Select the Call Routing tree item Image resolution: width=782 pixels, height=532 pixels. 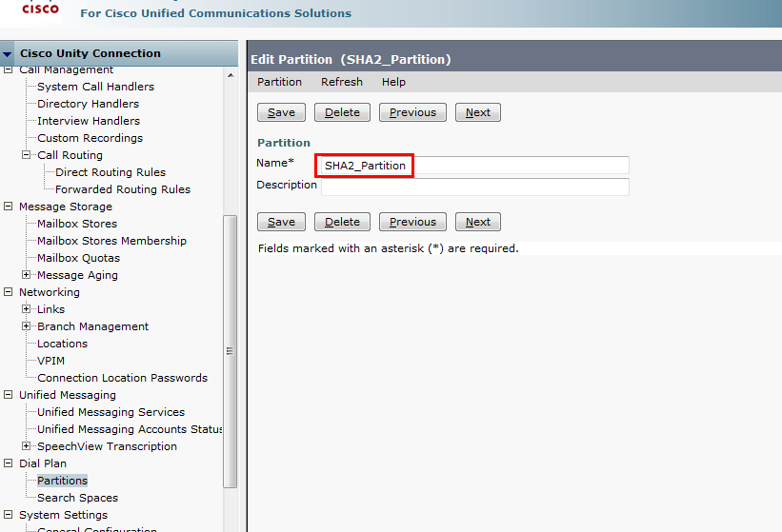tap(70, 155)
